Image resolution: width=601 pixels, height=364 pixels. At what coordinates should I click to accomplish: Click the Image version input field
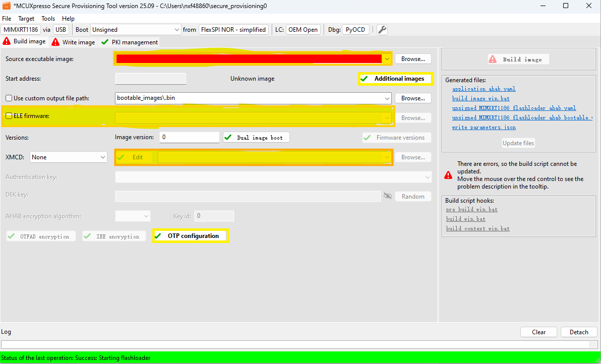click(189, 137)
